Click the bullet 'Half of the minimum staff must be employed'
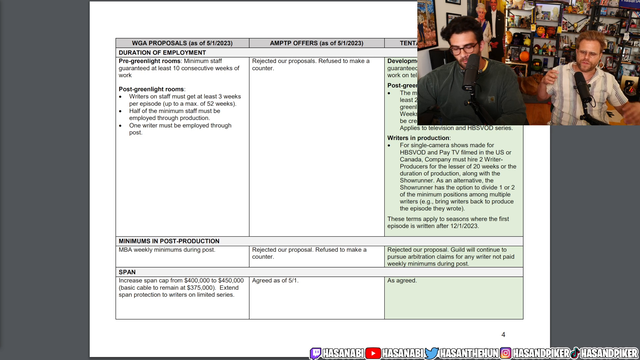 pos(175,114)
